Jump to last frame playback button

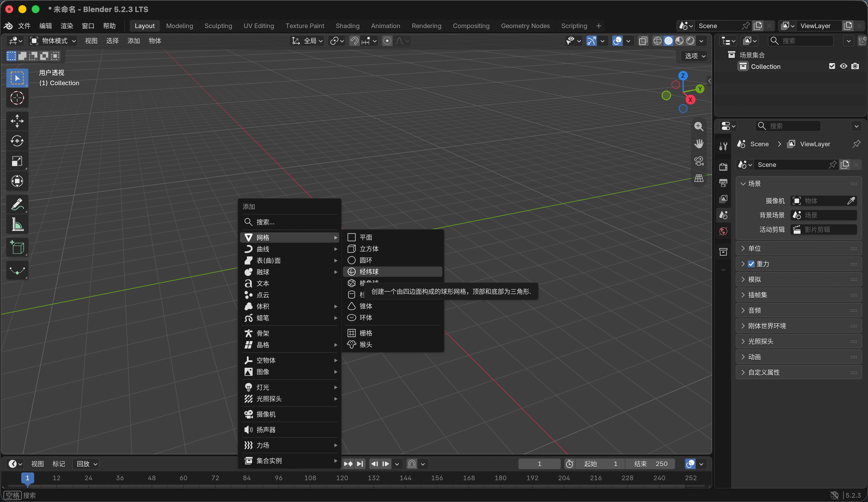[x=360, y=464]
